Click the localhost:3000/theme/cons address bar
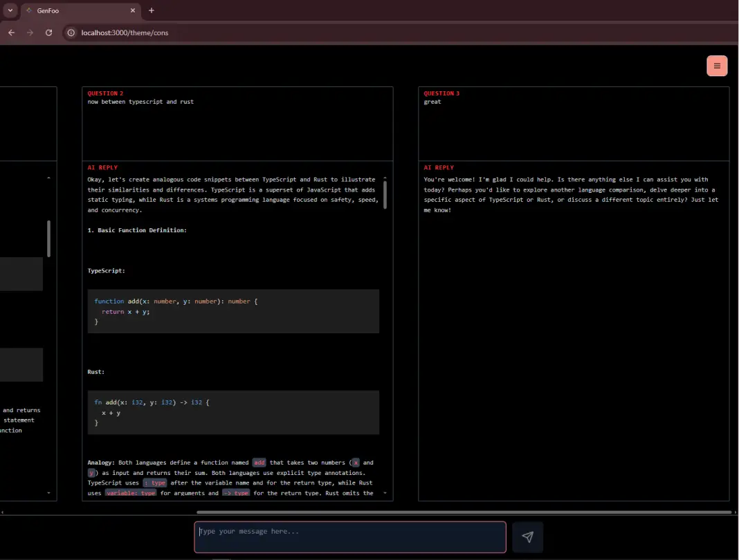 click(x=125, y=32)
